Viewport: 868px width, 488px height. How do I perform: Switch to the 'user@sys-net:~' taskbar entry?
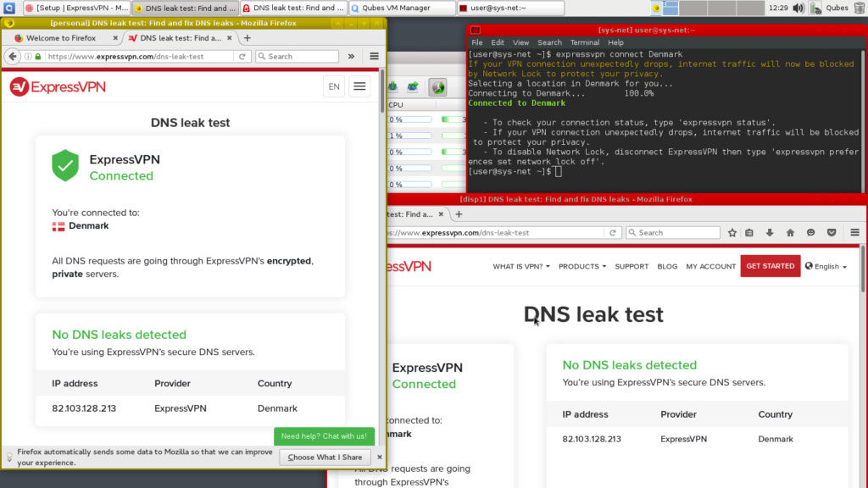(x=511, y=8)
